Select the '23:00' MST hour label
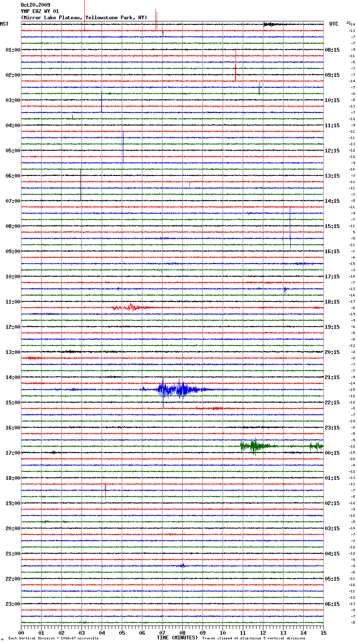 pyautogui.click(x=13, y=604)
